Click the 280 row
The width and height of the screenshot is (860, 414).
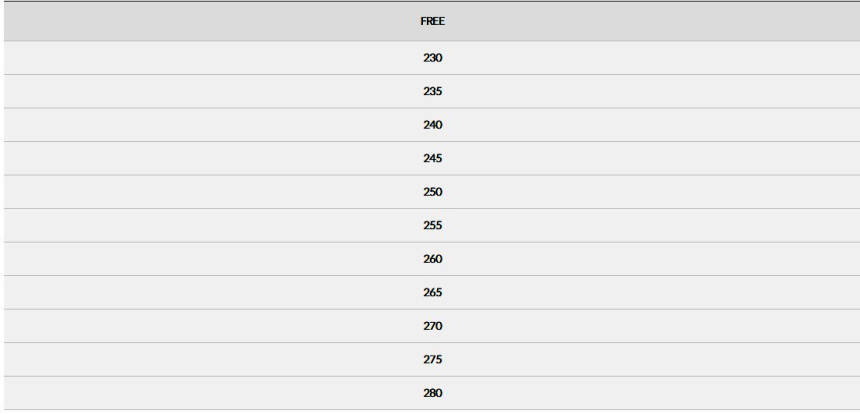click(x=432, y=393)
